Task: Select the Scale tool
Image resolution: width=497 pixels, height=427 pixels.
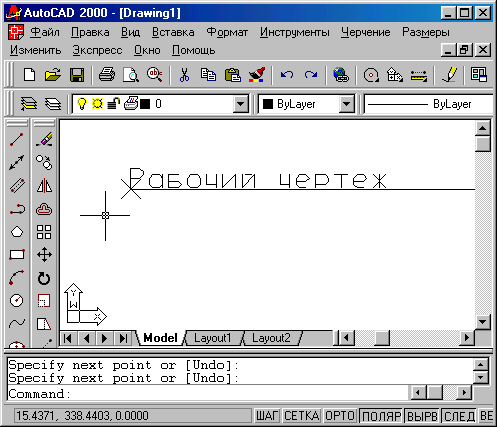Action: pos(44,301)
